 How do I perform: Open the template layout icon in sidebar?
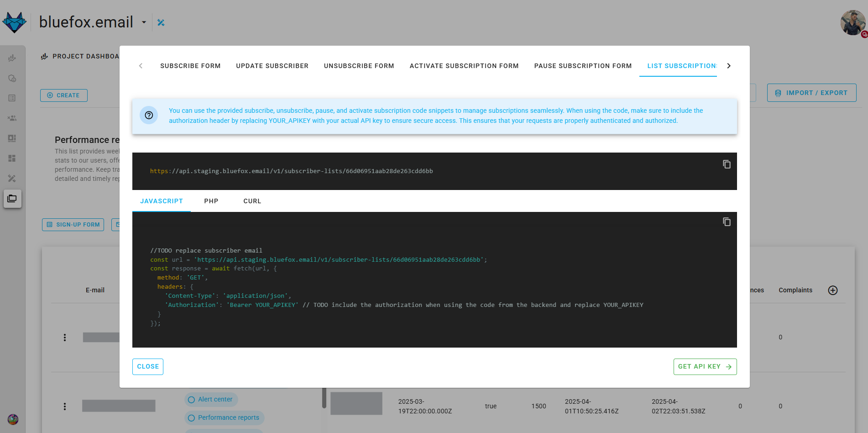(x=12, y=138)
